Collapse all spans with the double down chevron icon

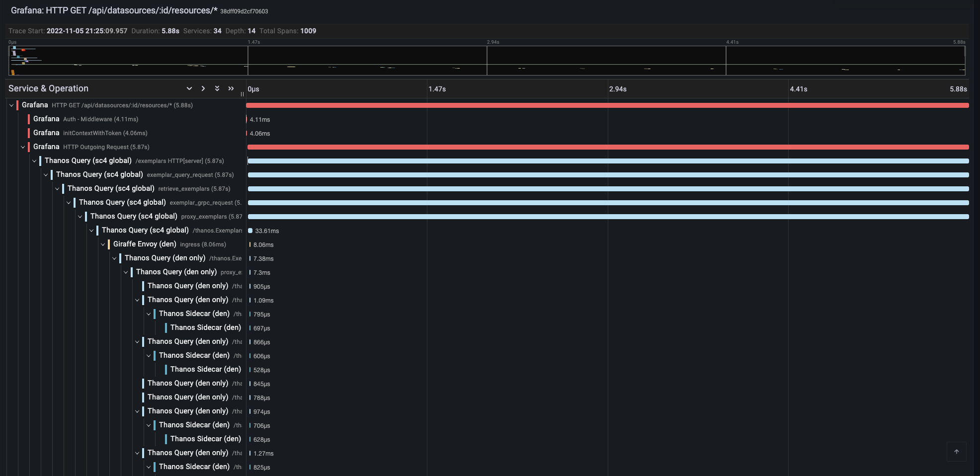click(x=217, y=88)
